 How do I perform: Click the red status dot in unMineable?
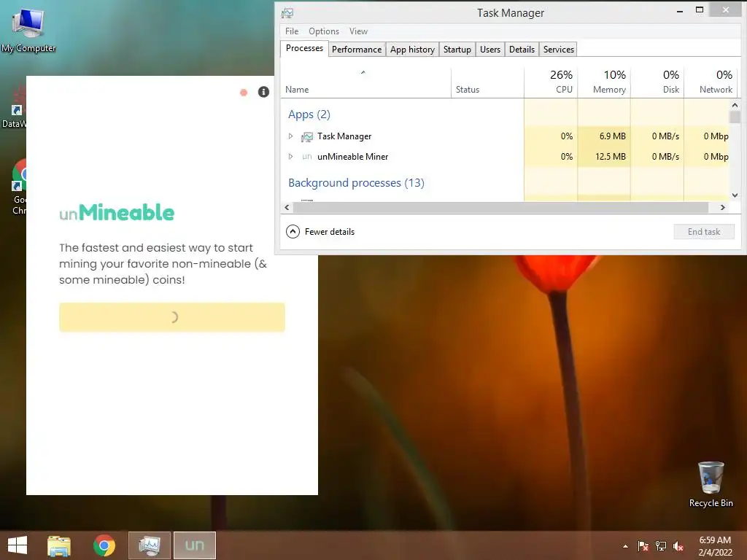244,93
